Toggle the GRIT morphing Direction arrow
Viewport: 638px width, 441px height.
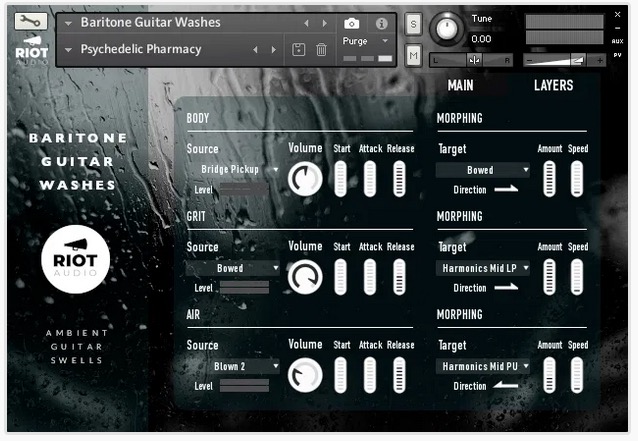pyautogui.click(x=506, y=287)
